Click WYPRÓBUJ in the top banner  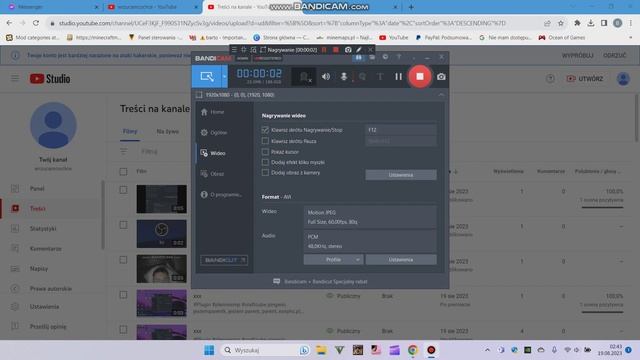[577, 55]
